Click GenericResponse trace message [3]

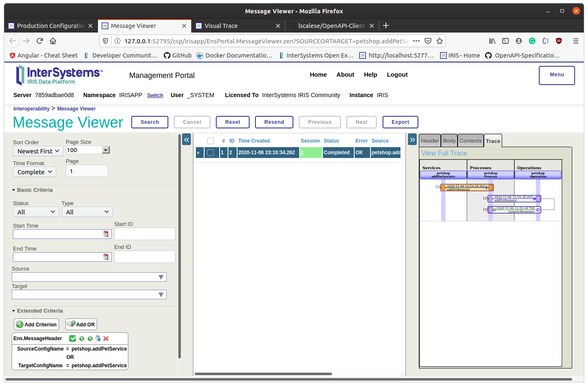pyautogui.click(x=514, y=210)
